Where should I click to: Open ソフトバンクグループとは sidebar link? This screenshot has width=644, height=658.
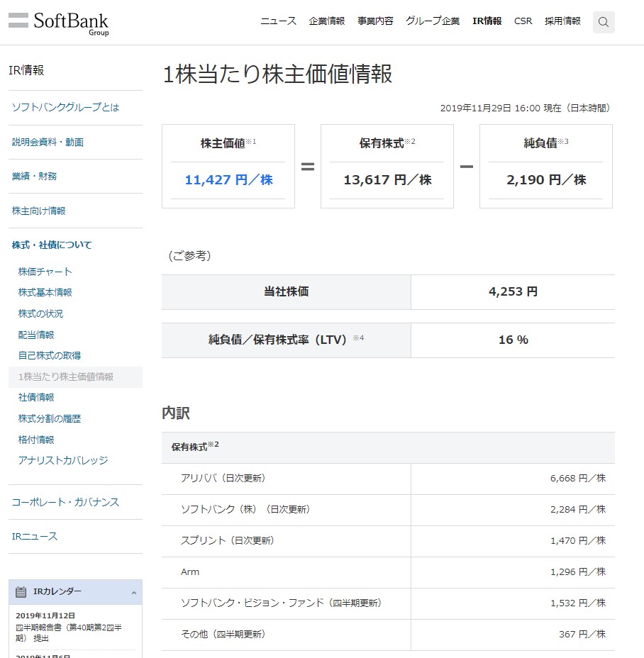66,108
